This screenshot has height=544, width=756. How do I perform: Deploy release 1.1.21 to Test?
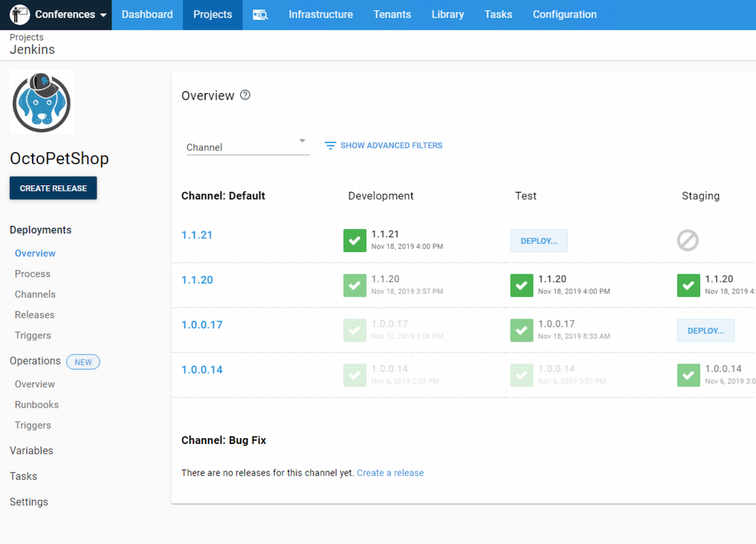tap(539, 241)
